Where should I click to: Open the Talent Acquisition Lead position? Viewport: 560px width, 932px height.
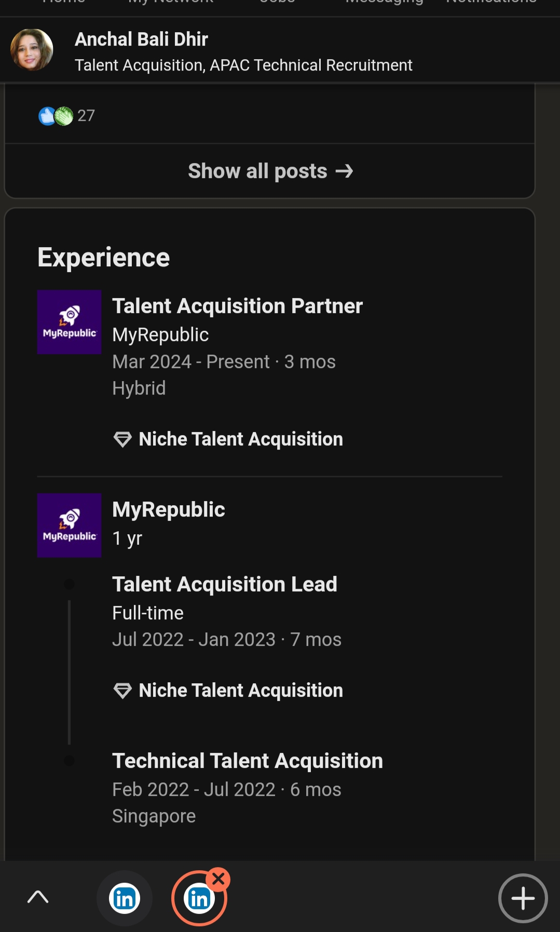(x=225, y=585)
